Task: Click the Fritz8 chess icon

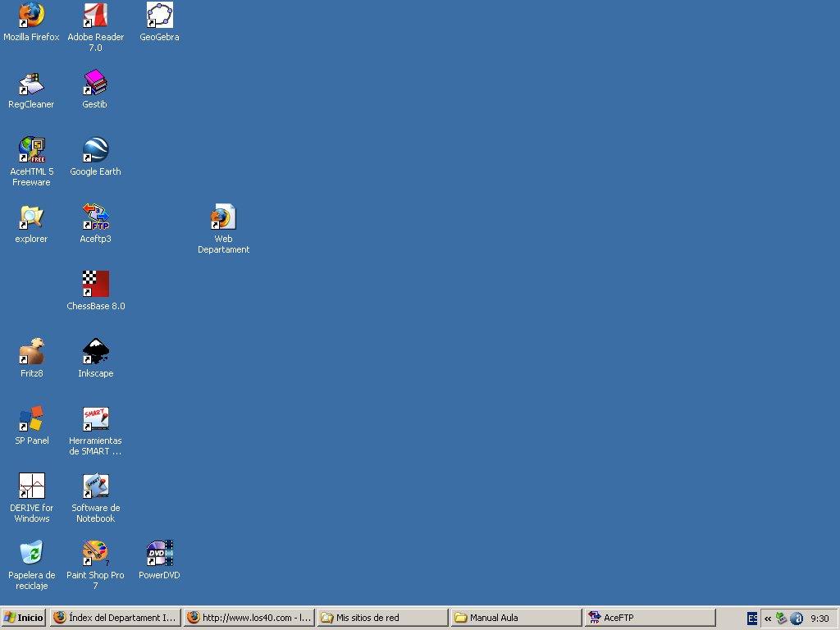Action: [31, 352]
